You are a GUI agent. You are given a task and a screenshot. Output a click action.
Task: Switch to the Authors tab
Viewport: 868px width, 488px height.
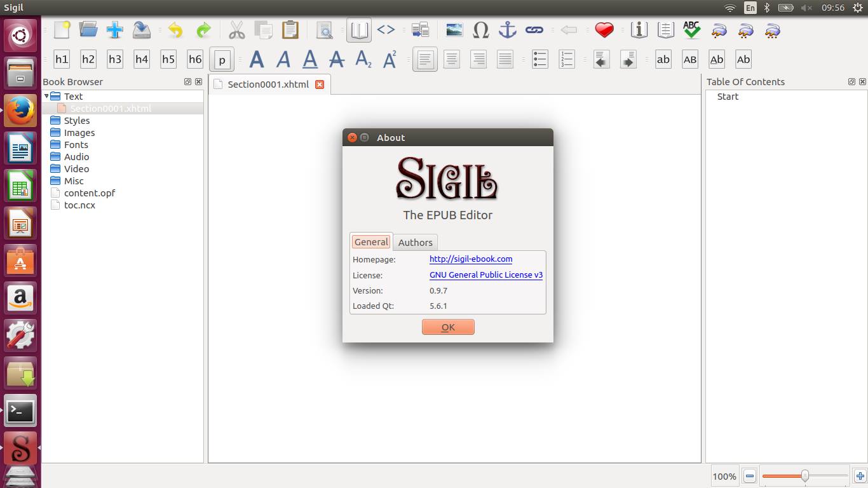415,242
